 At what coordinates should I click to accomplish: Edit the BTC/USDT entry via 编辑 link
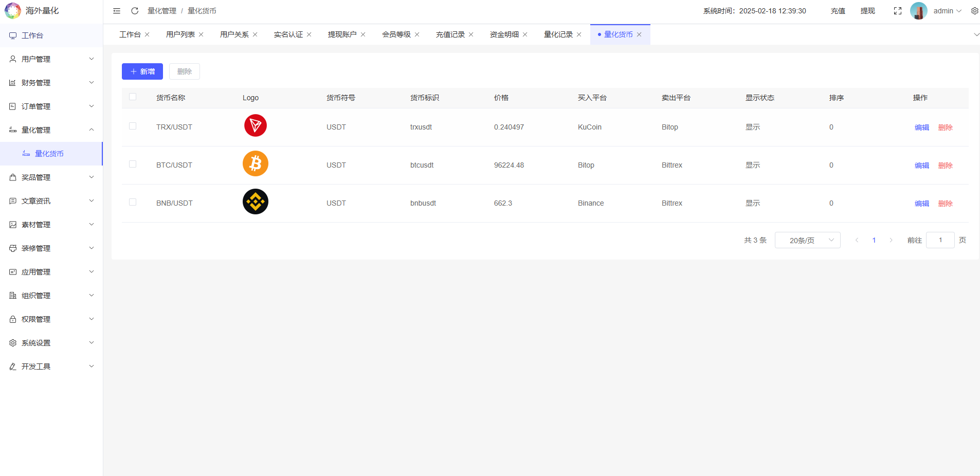pos(921,165)
